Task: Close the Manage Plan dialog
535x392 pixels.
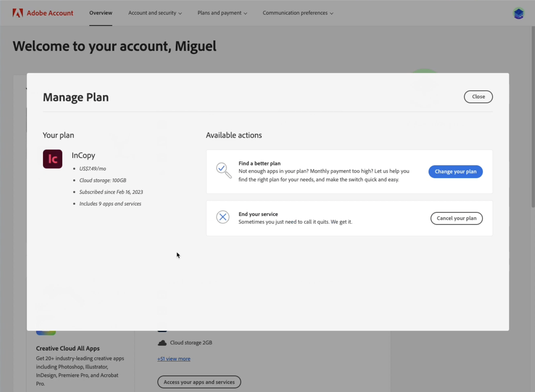Action: (478, 97)
